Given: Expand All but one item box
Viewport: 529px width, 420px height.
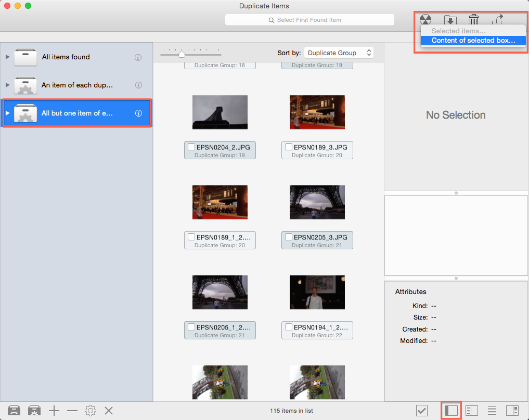Looking at the screenshot, I should 7,113.
